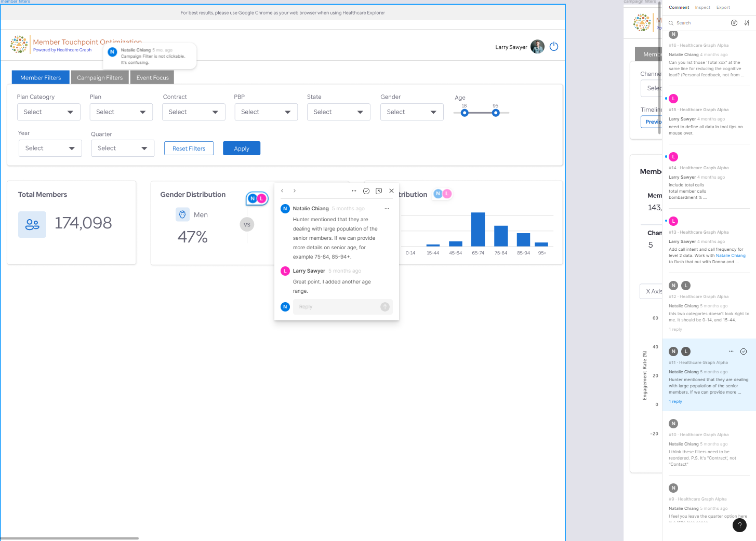Image resolution: width=756 pixels, height=541 pixels.
Task: Open thread options ellipsis in popup header
Action: pyautogui.click(x=354, y=191)
